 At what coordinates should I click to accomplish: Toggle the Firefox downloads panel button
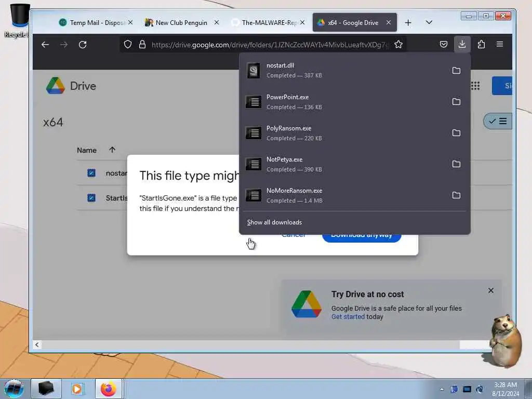click(x=462, y=44)
